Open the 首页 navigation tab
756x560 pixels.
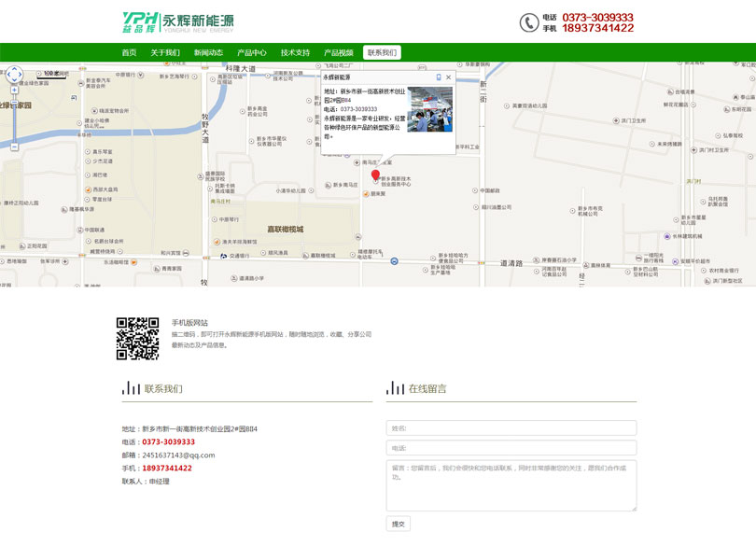129,53
